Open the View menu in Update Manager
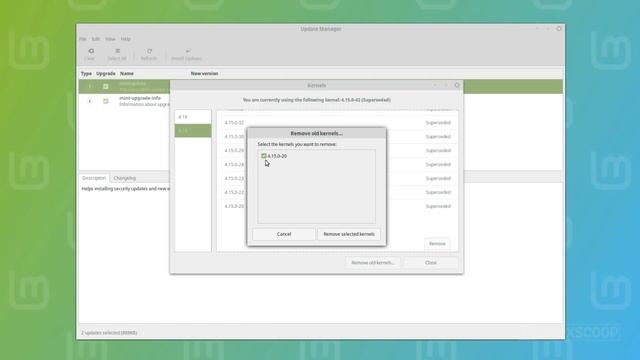 [x=110, y=39]
